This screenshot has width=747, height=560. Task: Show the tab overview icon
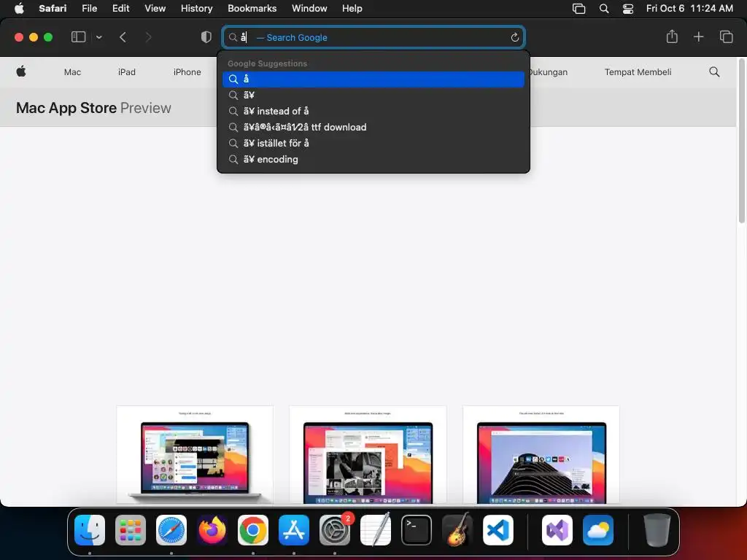click(x=726, y=36)
